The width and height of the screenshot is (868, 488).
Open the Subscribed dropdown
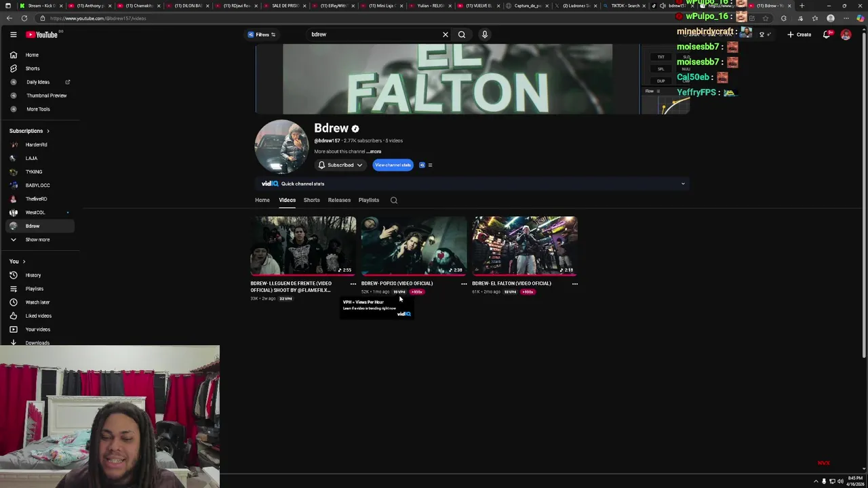click(x=341, y=165)
